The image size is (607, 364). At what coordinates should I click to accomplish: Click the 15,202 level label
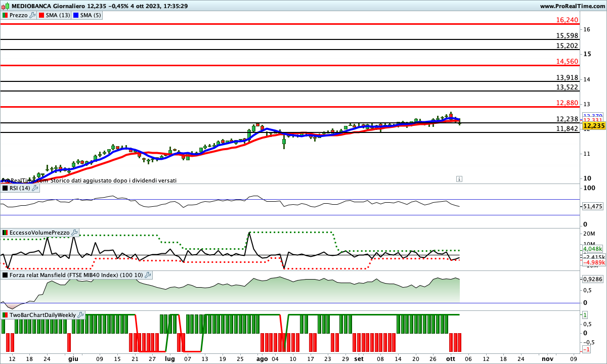(567, 45)
